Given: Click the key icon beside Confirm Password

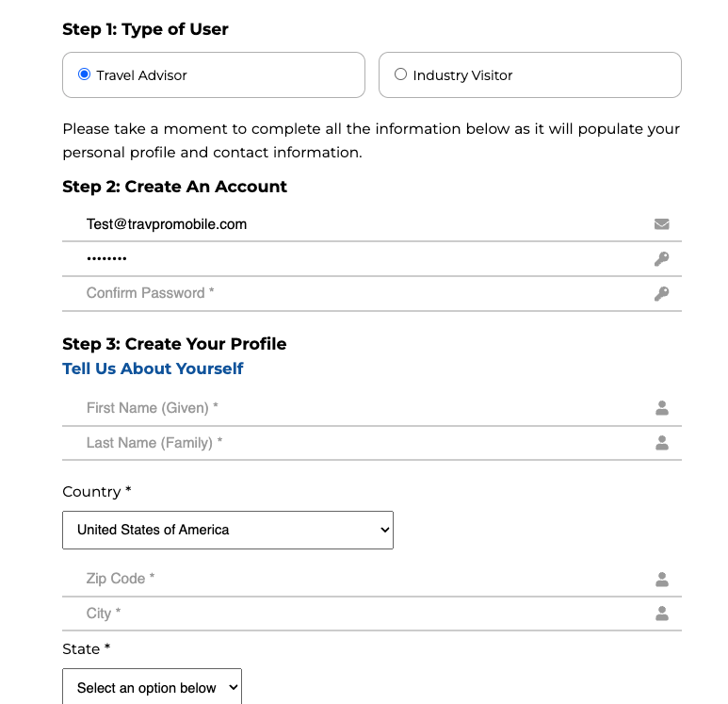Looking at the screenshot, I should 661,294.
